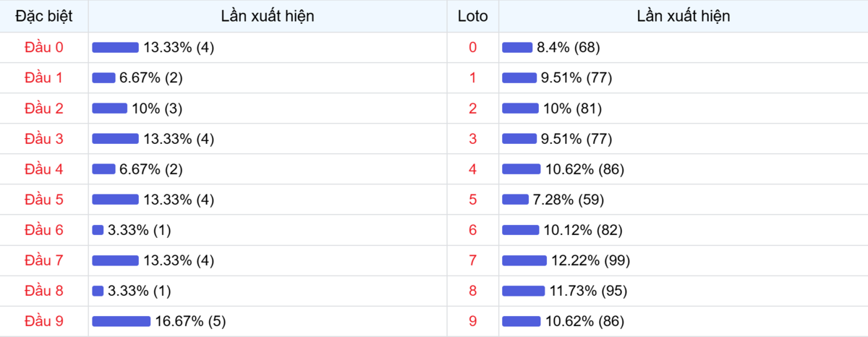Select Loto number 0 in the table
Viewport: 868px width, 337px height.
(472, 48)
